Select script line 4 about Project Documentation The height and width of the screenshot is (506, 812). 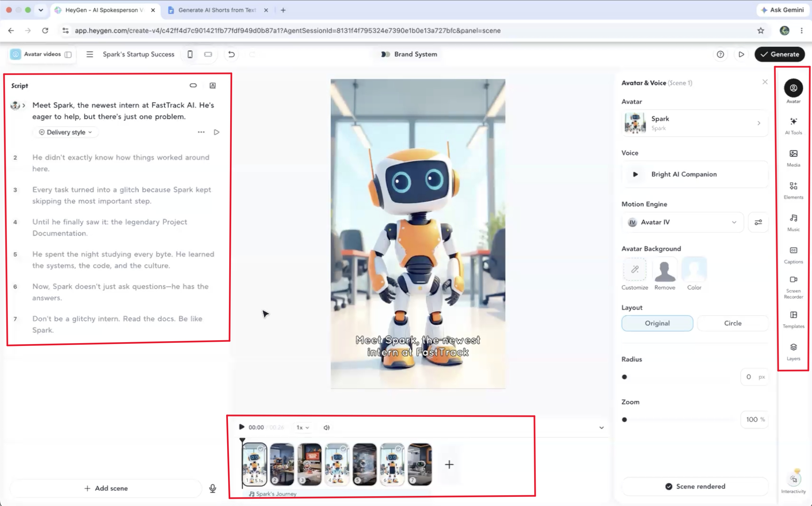(x=110, y=228)
